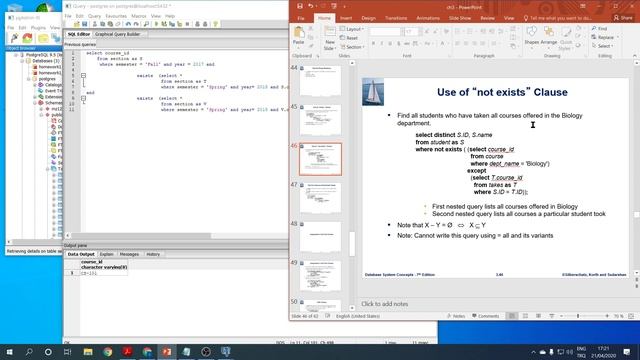Click to add notes field
Image resolution: width=640 pixels, height=360 pixels.
[x=384, y=304]
